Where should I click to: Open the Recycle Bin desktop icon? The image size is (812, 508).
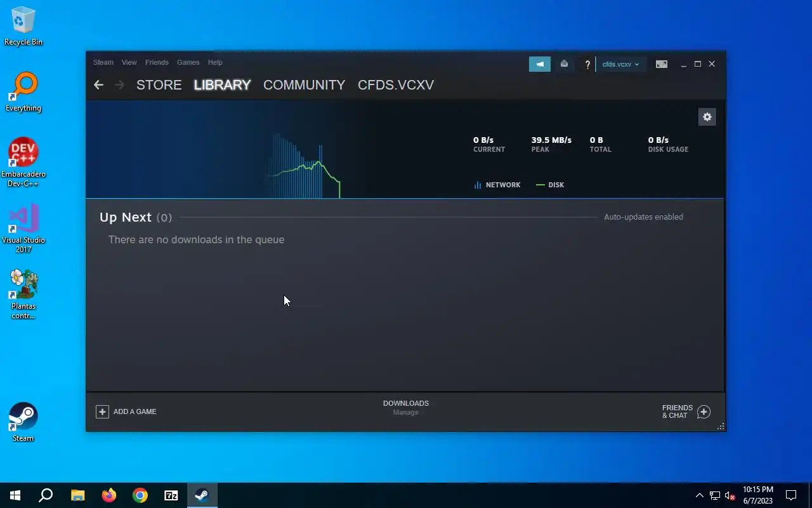(23, 27)
